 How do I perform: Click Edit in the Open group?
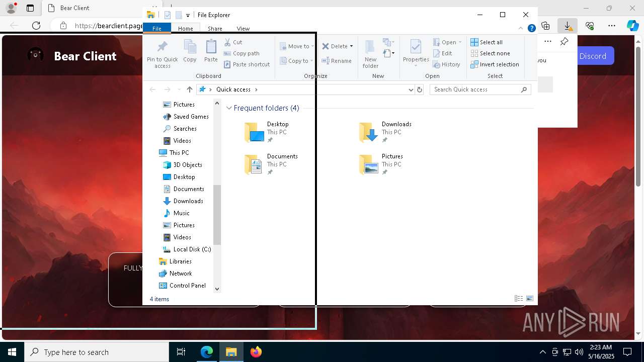click(x=442, y=53)
